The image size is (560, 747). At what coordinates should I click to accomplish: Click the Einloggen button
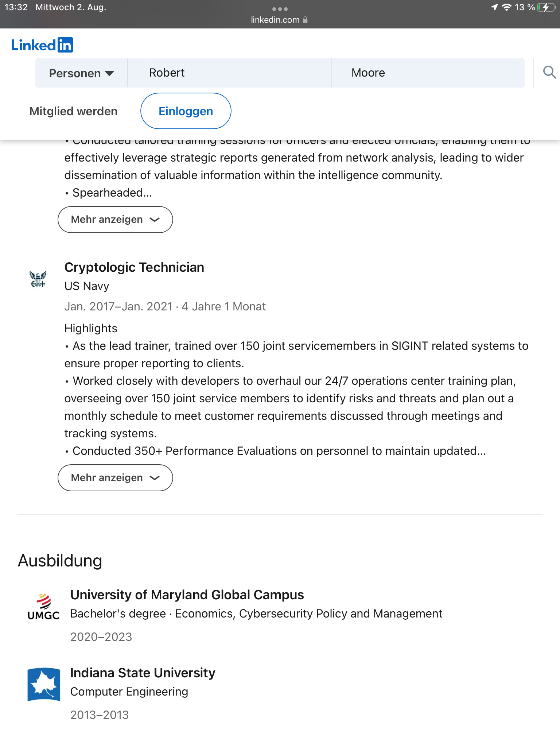[186, 111]
